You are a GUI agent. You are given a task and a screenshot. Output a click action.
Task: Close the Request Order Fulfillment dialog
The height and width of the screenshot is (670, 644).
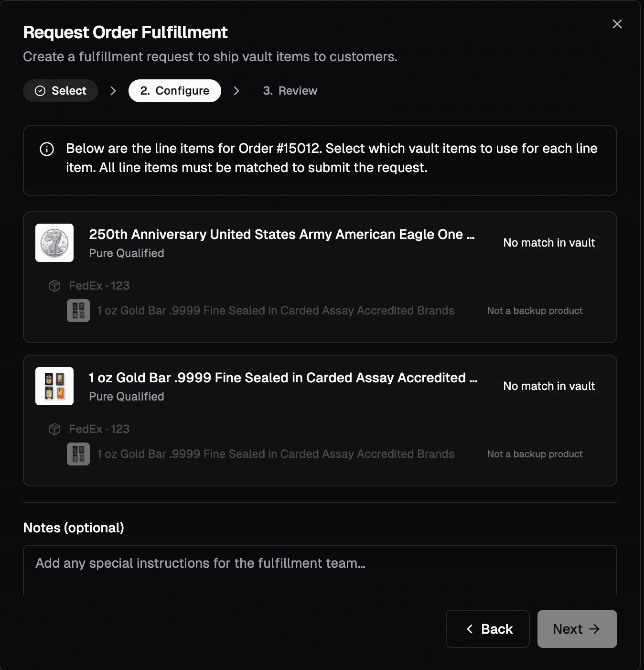click(x=617, y=24)
